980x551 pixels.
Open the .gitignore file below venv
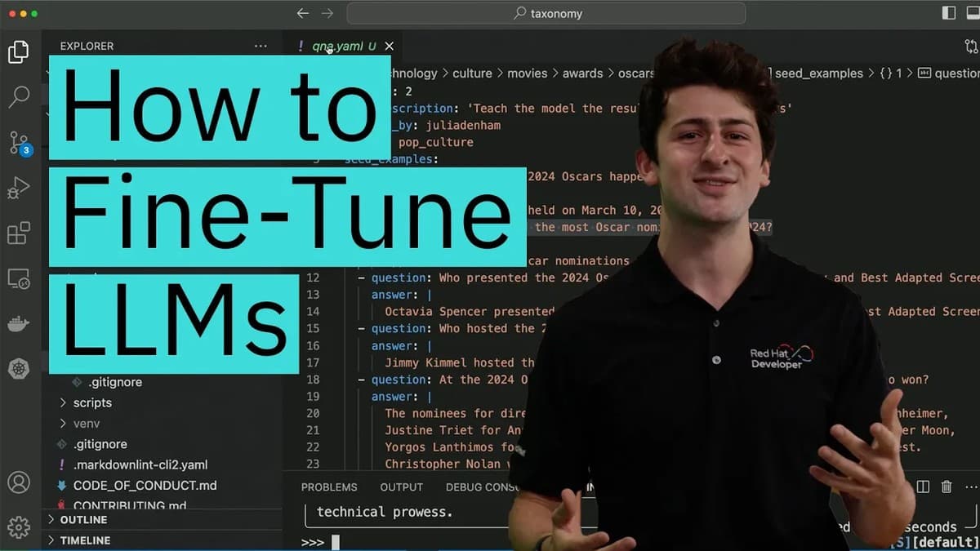(x=100, y=444)
